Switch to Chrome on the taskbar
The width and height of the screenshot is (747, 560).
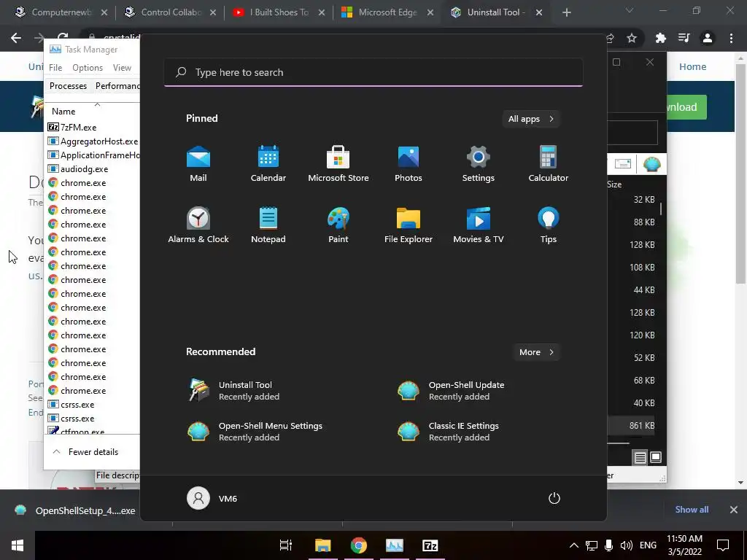coord(359,545)
